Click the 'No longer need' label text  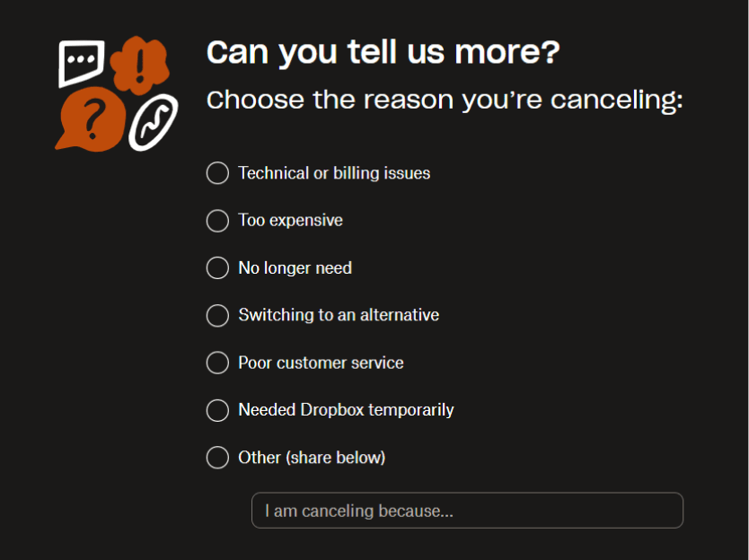[x=295, y=267]
